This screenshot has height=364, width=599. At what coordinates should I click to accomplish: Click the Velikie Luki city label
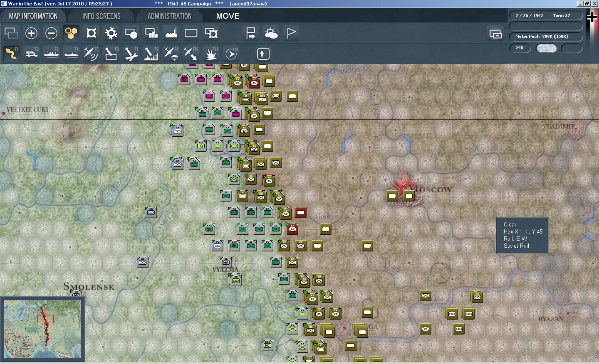[x=27, y=110]
